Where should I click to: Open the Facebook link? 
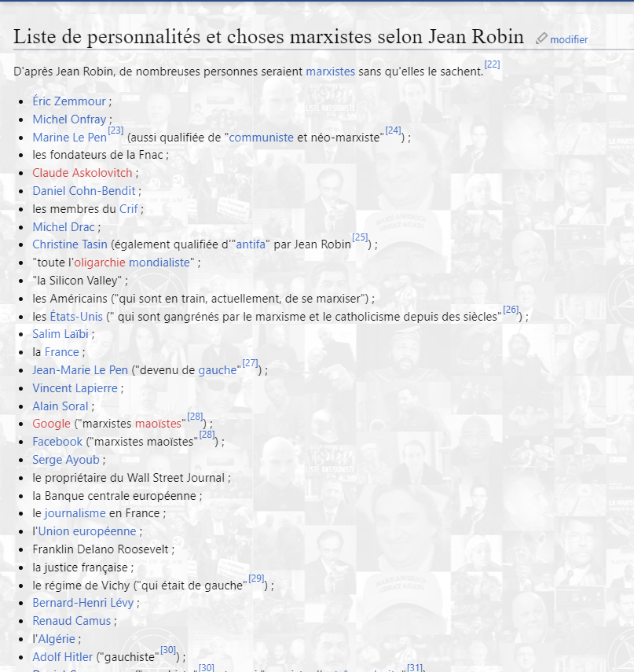point(57,442)
